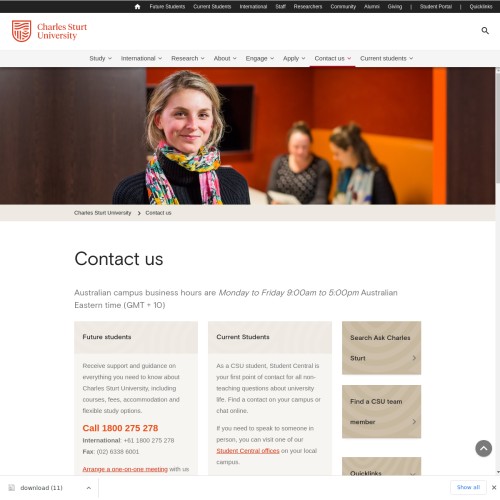
Task: Open the site search magnifier icon
Action: [x=485, y=31]
